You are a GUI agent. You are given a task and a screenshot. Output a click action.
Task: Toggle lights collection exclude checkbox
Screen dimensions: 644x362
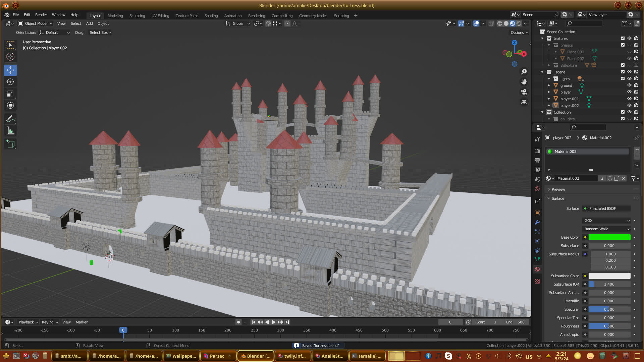623,78
